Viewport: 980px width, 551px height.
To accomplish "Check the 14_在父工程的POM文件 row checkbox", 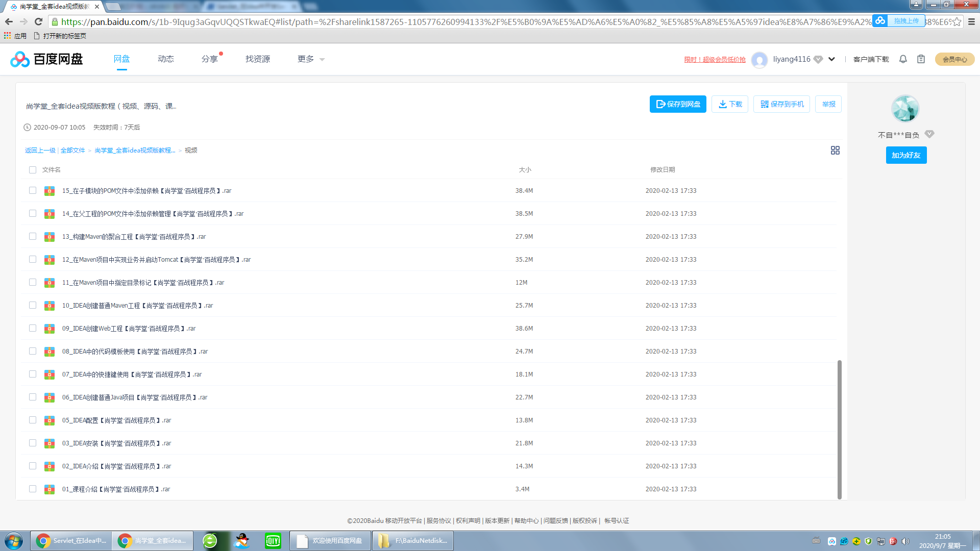I will 33,213.
